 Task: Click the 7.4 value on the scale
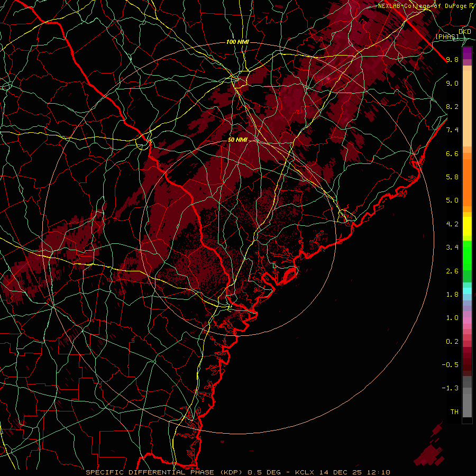[452, 130]
